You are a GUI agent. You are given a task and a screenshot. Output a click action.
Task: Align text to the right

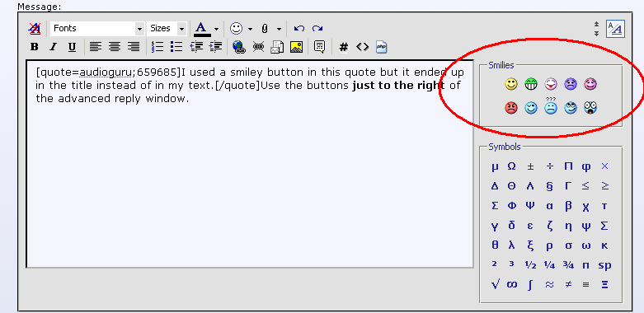(134, 47)
